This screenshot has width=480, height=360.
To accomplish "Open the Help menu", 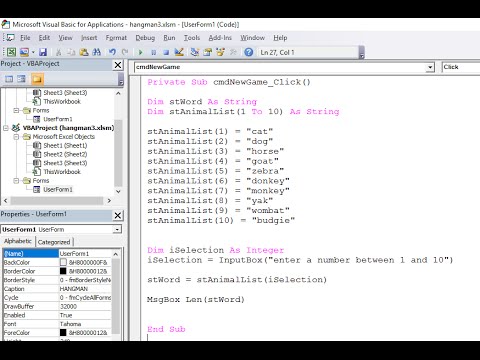I will click(280, 38).
